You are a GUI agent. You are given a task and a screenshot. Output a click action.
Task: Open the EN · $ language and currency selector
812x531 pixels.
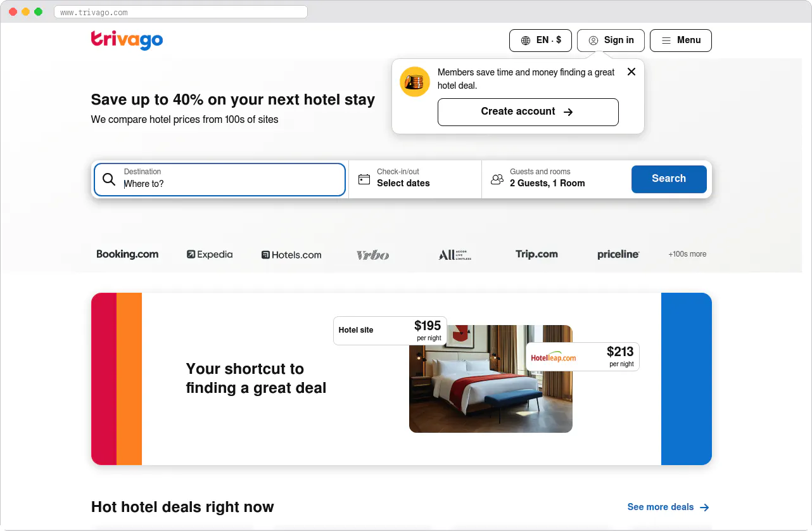point(540,40)
